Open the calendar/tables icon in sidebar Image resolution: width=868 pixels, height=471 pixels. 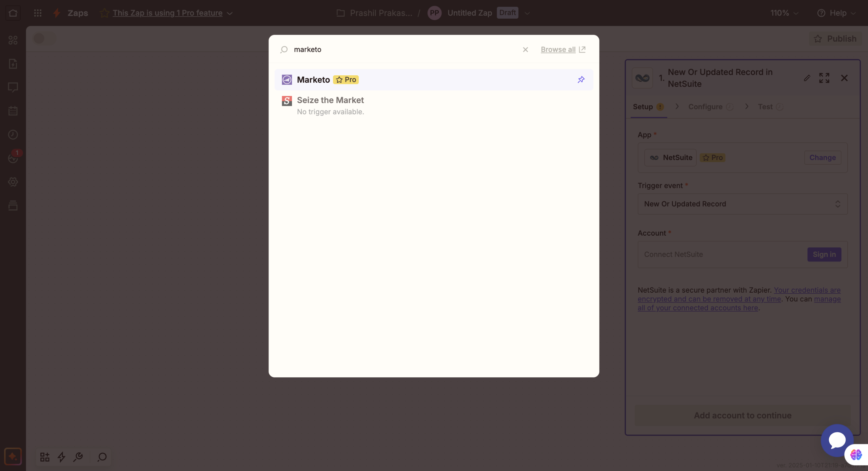point(13,111)
